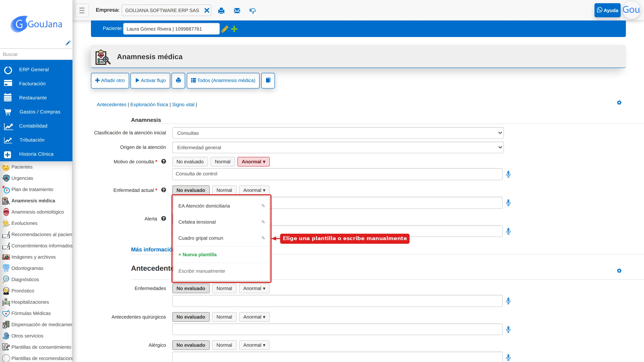The width and height of the screenshot is (644, 362).
Task: Add new patient with green plus icon
Action: [x=234, y=29]
